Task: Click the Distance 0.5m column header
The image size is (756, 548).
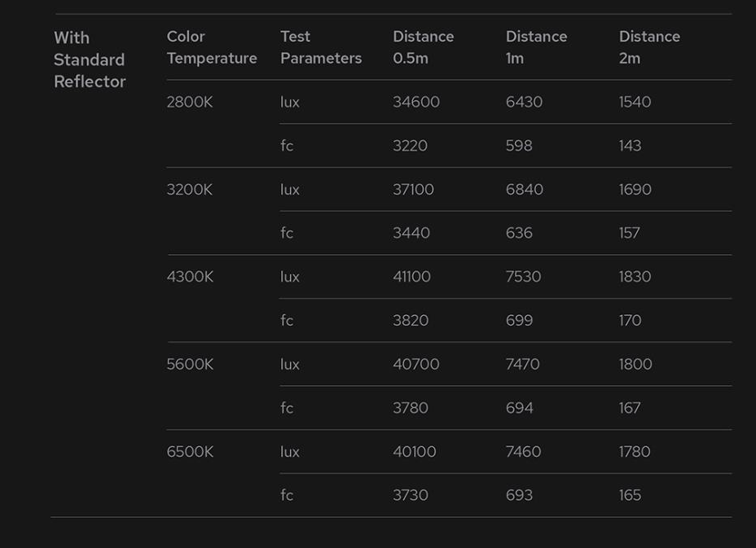Action: tap(423, 47)
